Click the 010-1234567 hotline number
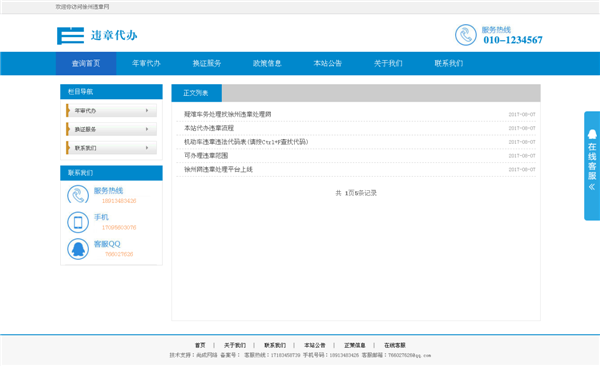 513,40
